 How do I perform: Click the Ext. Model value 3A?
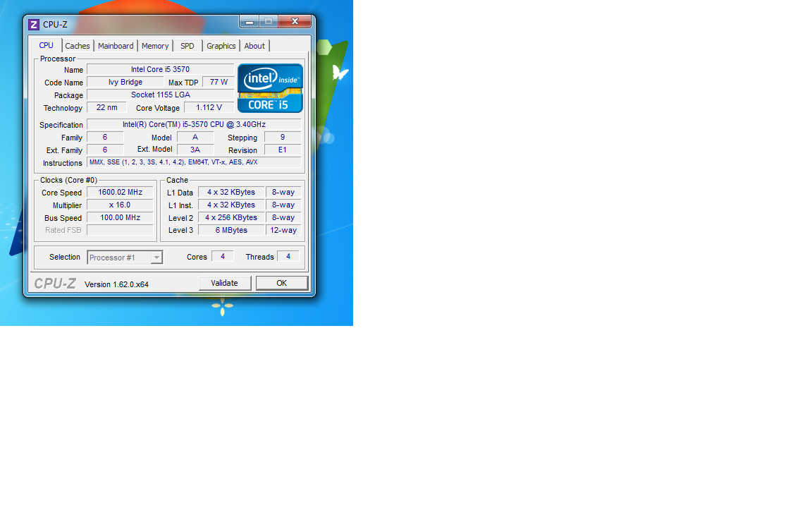195,150
